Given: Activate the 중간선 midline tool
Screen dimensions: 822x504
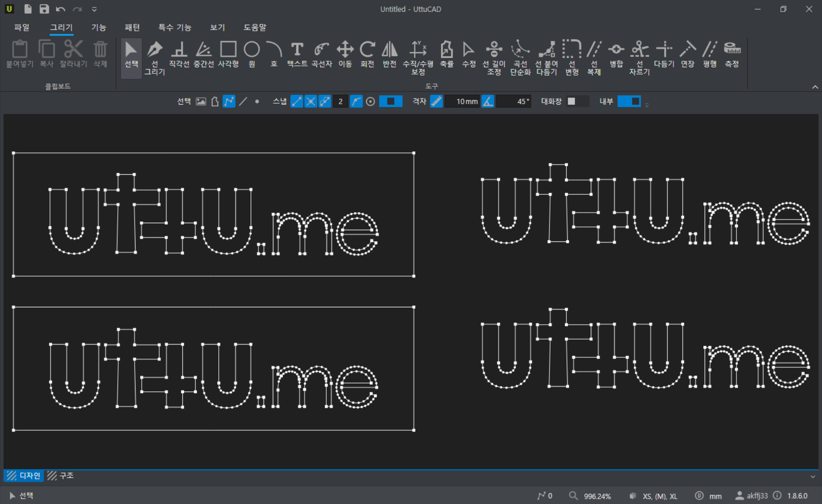Looking at the screenshot, I should pos(204,55).
